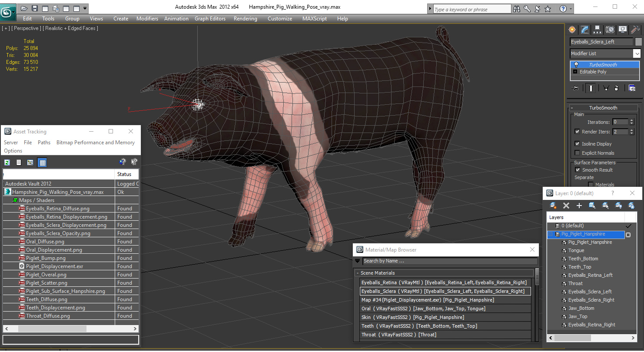
Task: Open the Create command panel tab
Action: [x=572, y=30]
